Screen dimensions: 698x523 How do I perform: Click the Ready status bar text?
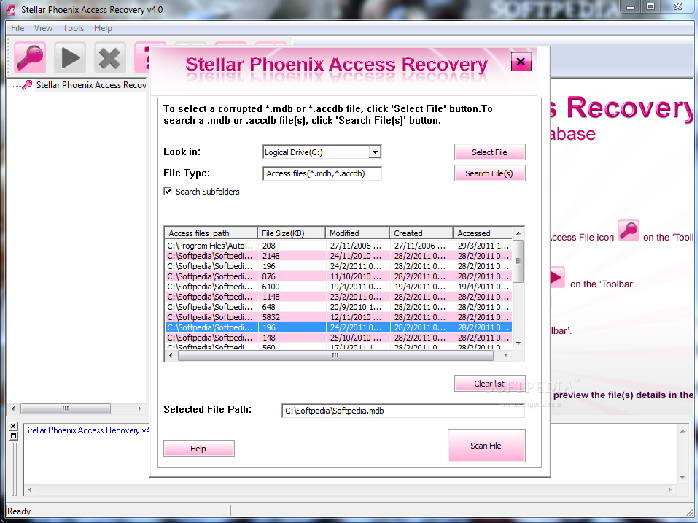(19, 511)
